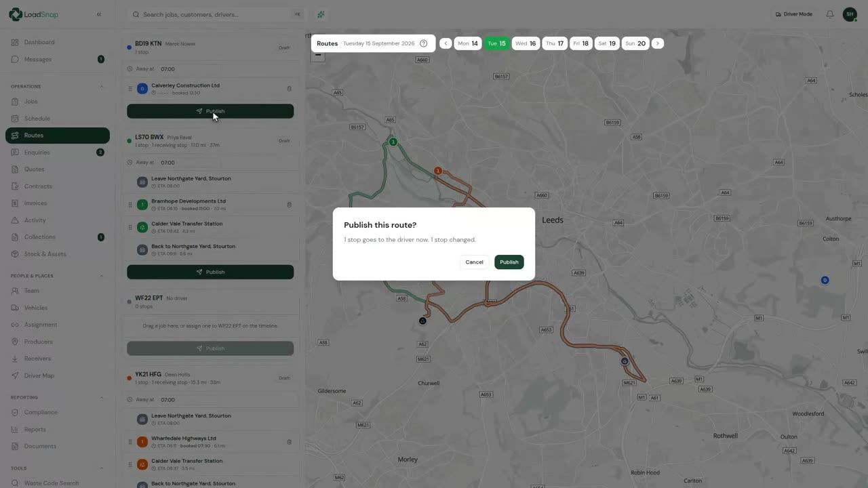Click the green stop 1 map marker
The width and height of the screenshot is (868, 488).
click(393, 142)
